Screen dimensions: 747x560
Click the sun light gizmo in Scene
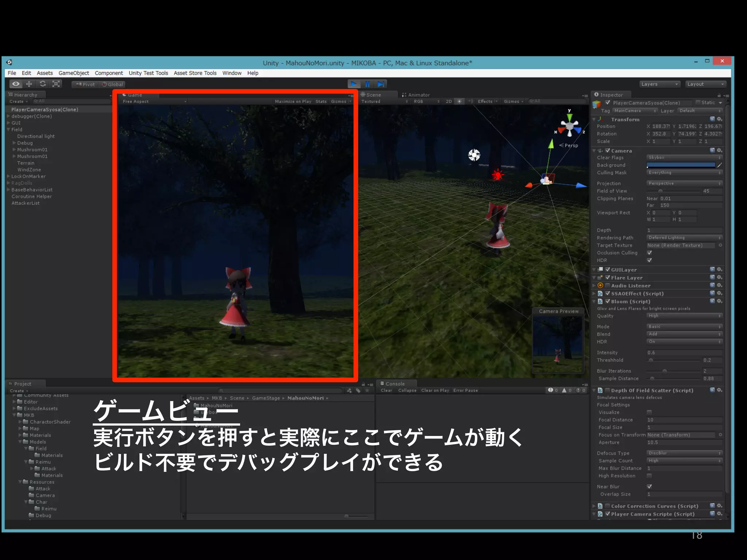(474, 155)
